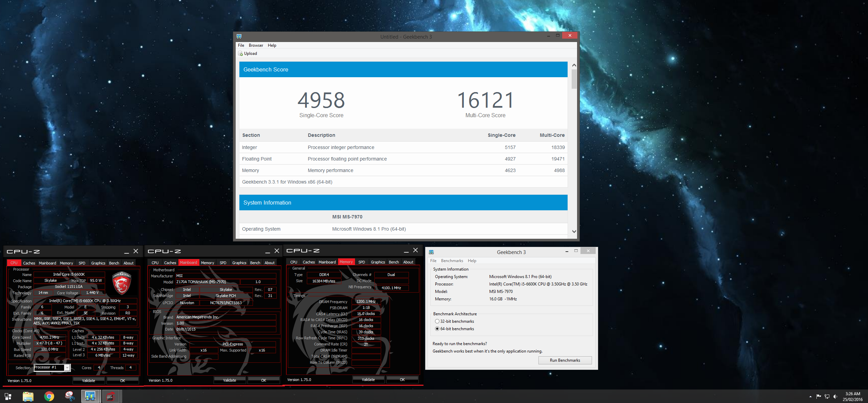868x403 pixels.
Task: Click the Core Speed value 4700.2 MHz
Action: (50, 337)
